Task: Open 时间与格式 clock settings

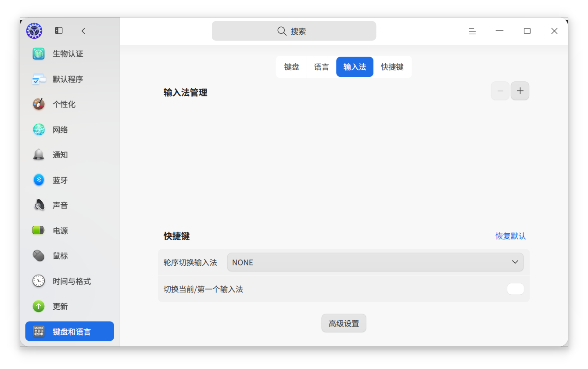Action: (70, 281)
